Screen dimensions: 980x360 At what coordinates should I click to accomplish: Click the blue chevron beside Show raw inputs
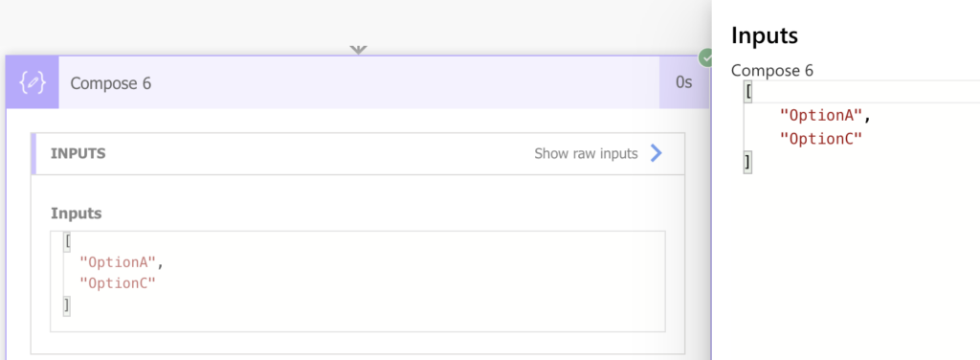[x=656, y=153]
